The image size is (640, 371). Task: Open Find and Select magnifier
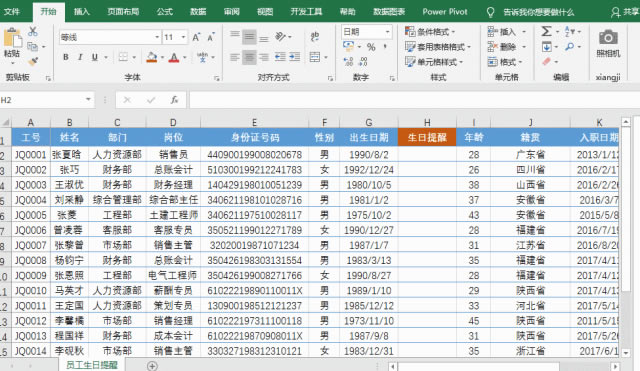click(569, 47)
